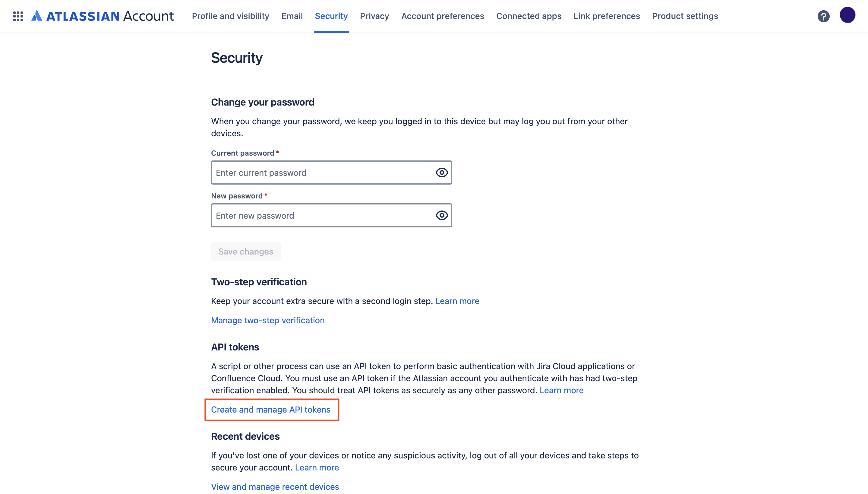The image size is (868, 494).
Task: Open the help question mark icon
Action: coord(824,16)
